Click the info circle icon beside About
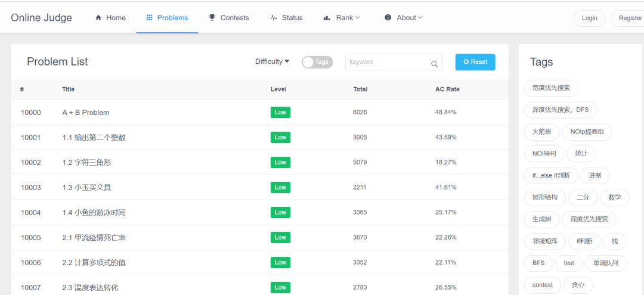This screenshot has height=295, width=644. tap(388, 18)
